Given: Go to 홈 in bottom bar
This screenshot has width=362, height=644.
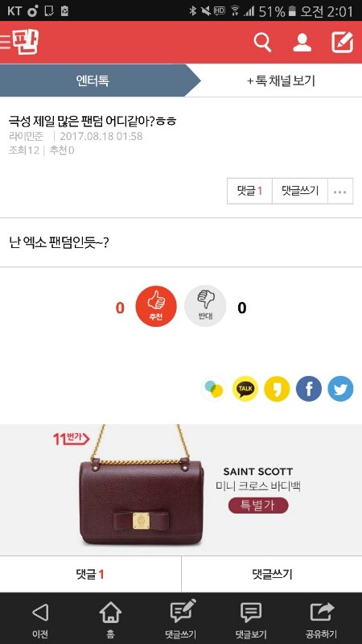Looking at the screenshot, I should (x=110, y=620).
